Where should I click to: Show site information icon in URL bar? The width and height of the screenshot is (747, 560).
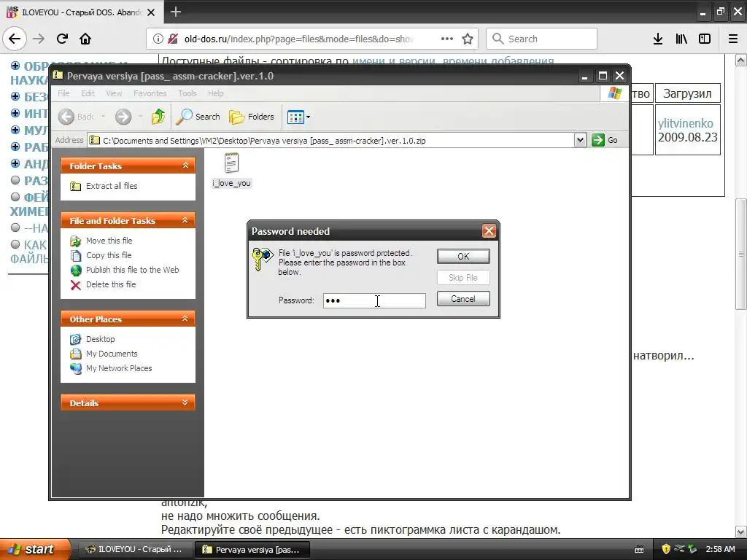pyautogui.click(x=158, y=39)
